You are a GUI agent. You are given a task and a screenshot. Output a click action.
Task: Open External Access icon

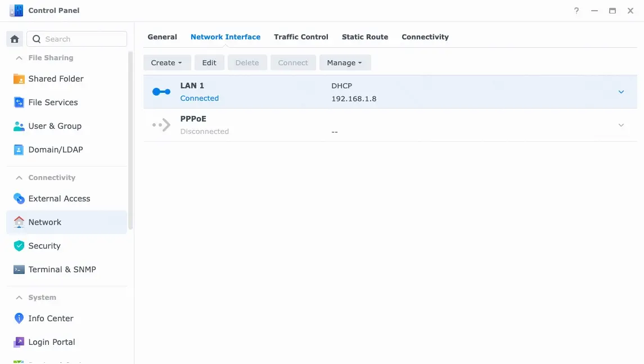coord(19,199)
